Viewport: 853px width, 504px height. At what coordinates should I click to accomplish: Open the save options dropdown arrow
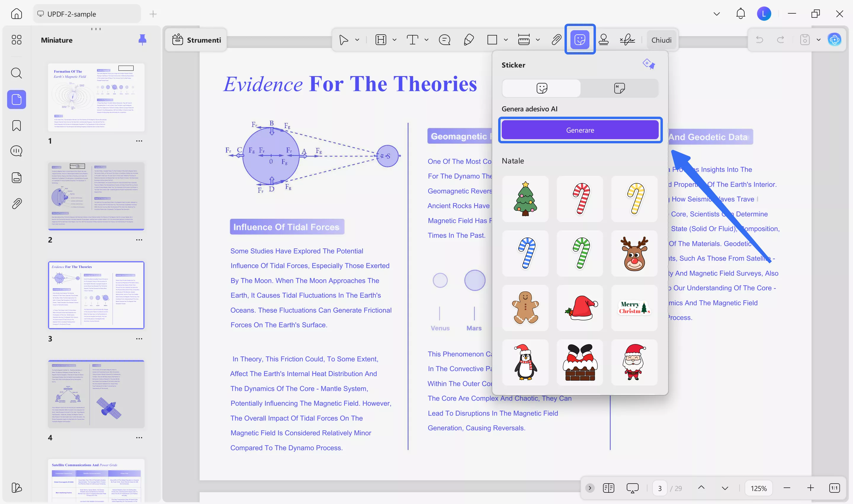(818, 40)
